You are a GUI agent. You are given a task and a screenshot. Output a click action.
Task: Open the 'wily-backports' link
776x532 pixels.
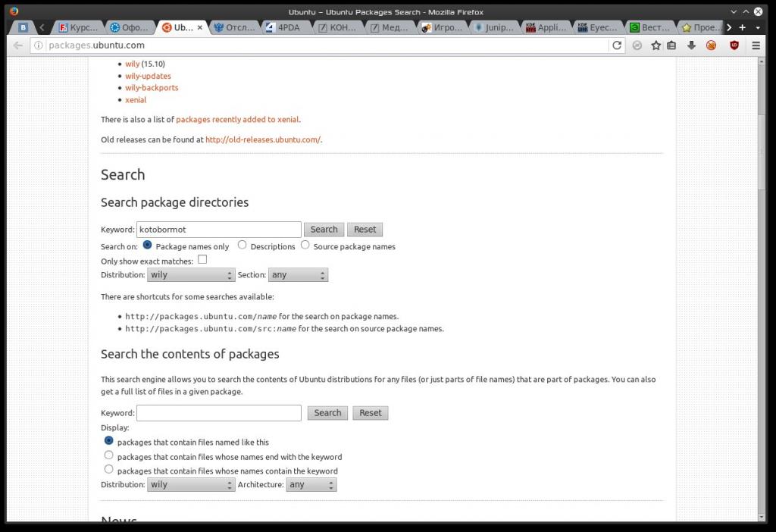tap(152, 88)
